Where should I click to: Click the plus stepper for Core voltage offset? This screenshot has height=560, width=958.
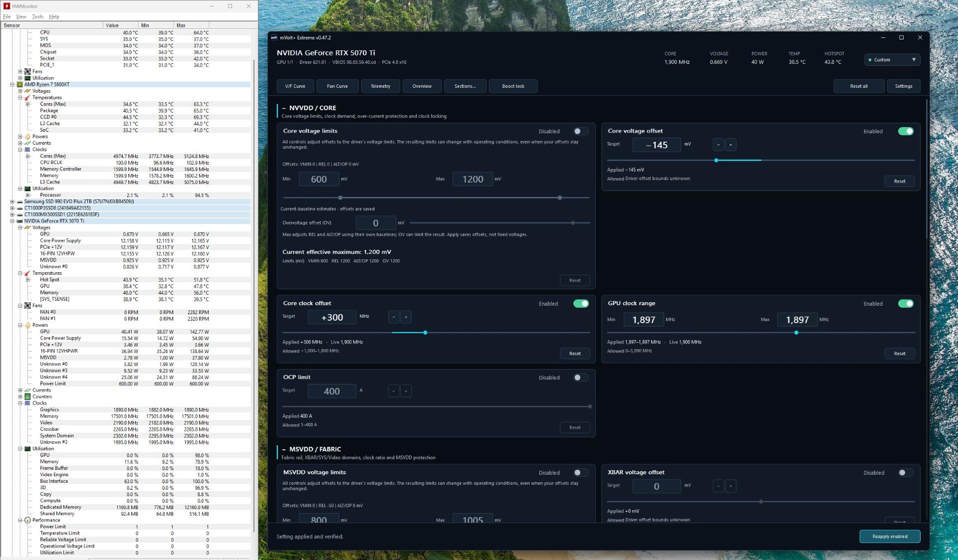pyautogui.click(x=730, y=145)
